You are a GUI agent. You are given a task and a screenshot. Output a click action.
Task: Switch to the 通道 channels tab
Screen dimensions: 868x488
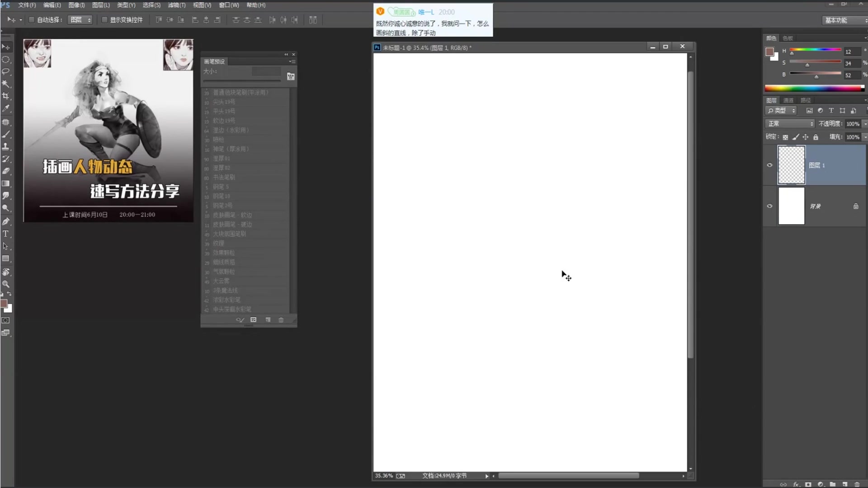pyautogui.click(x=788, y=100)
